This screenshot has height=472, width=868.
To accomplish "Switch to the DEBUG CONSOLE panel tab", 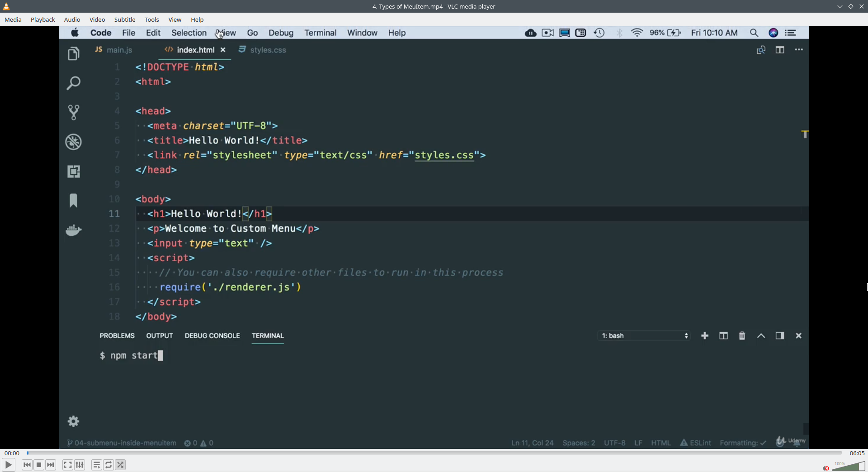I will (212, 336).
